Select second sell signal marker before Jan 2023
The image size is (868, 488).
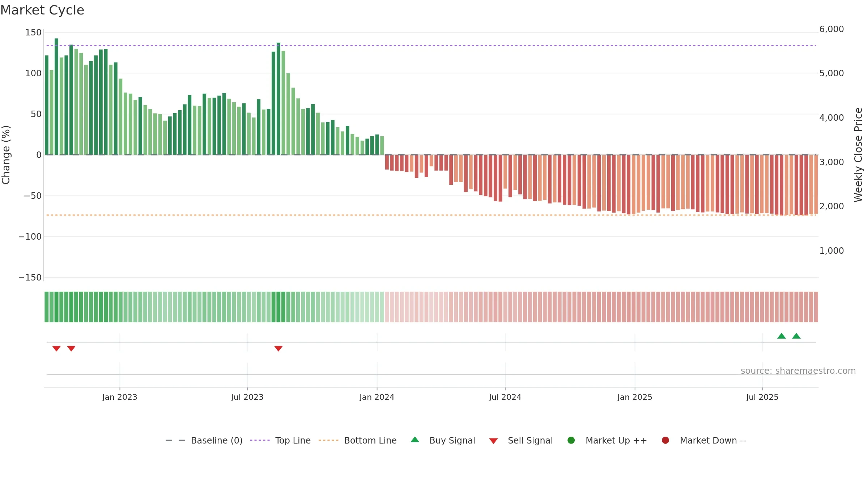[x=71, y=348]
